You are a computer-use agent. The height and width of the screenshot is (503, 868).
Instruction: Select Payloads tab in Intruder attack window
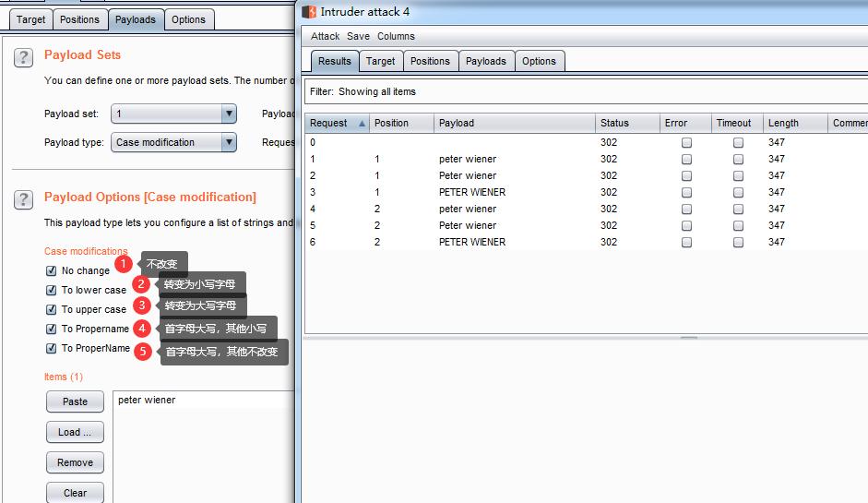[486, 62]
